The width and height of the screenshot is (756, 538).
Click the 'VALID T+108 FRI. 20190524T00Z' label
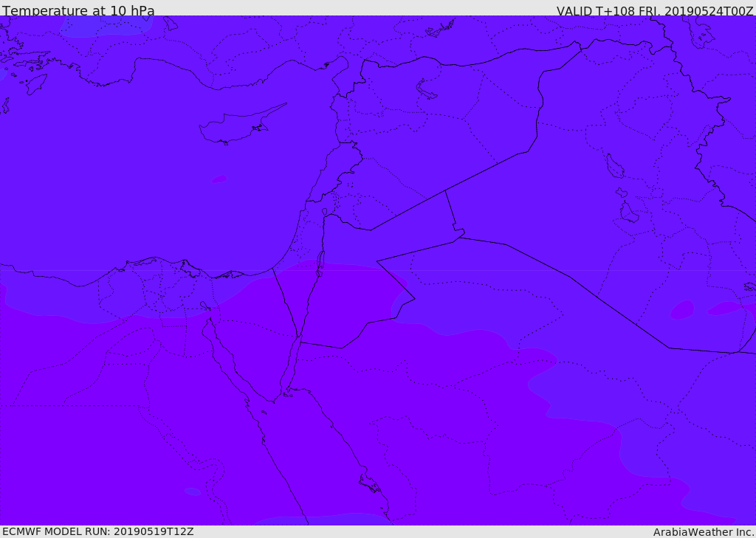(x=655, y=10)
